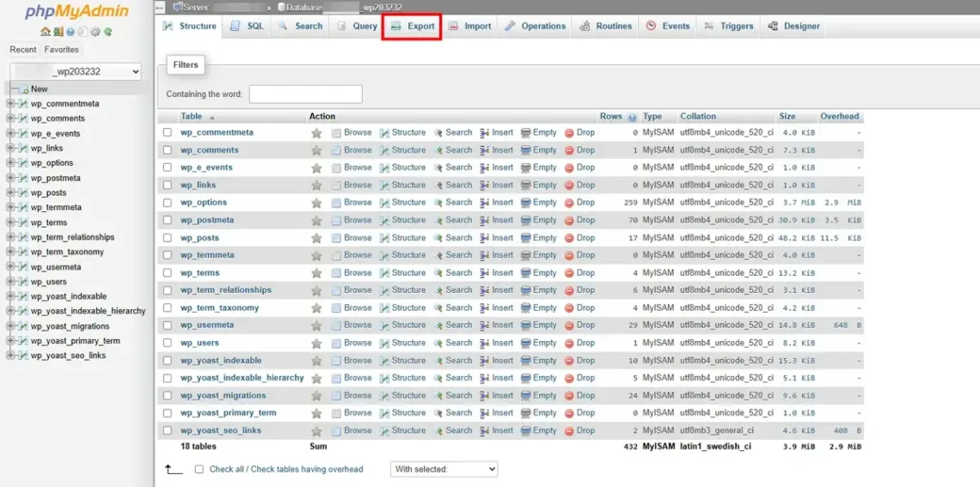Expand wp_commentmeta tree node in sidebar

click(10, 104)
